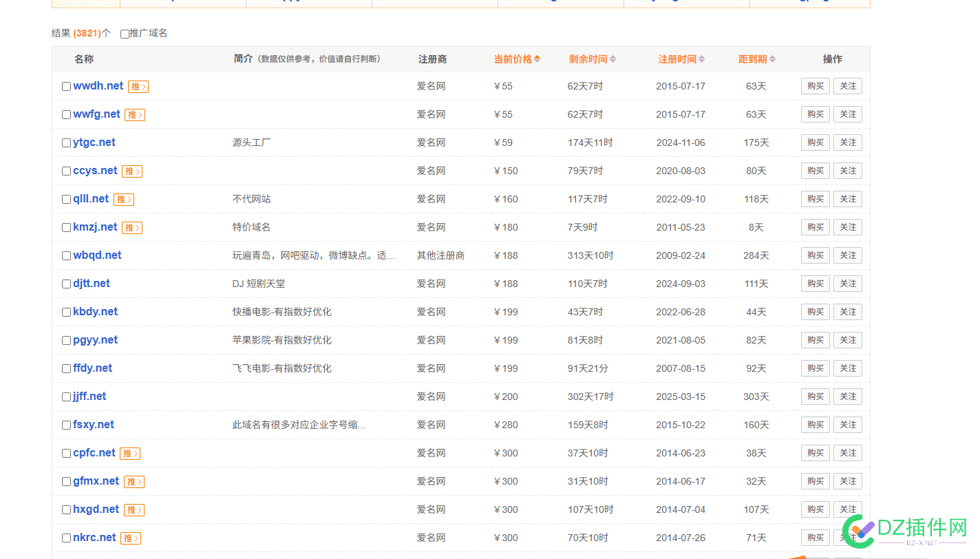Open the jjff.net domain link
980x559 pixels.
[89, 397]
